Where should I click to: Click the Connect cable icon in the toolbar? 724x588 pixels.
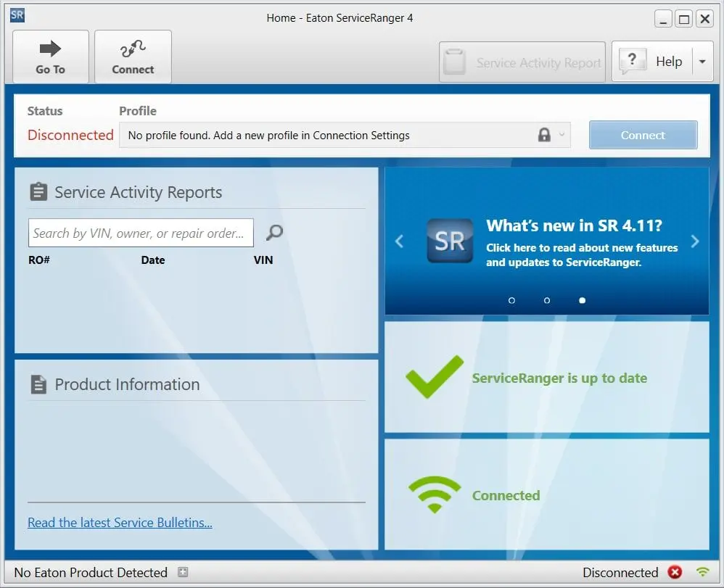point(133,46)
